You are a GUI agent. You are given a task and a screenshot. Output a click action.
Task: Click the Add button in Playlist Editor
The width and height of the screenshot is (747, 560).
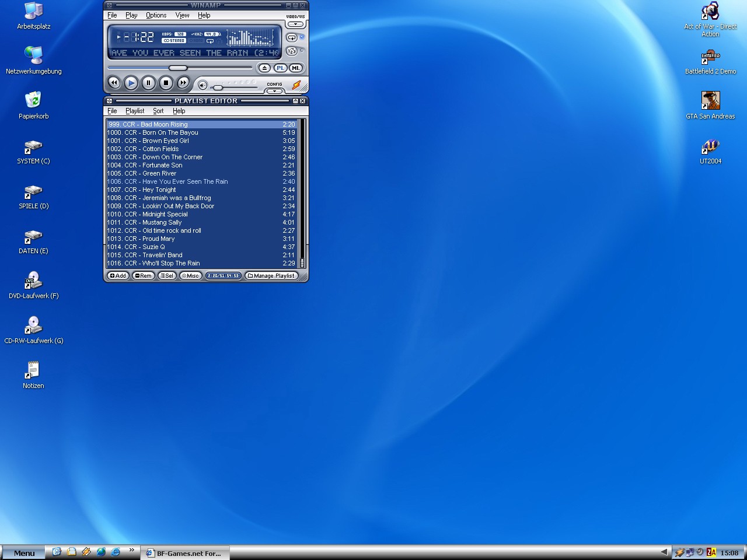[x=118, y=276]
